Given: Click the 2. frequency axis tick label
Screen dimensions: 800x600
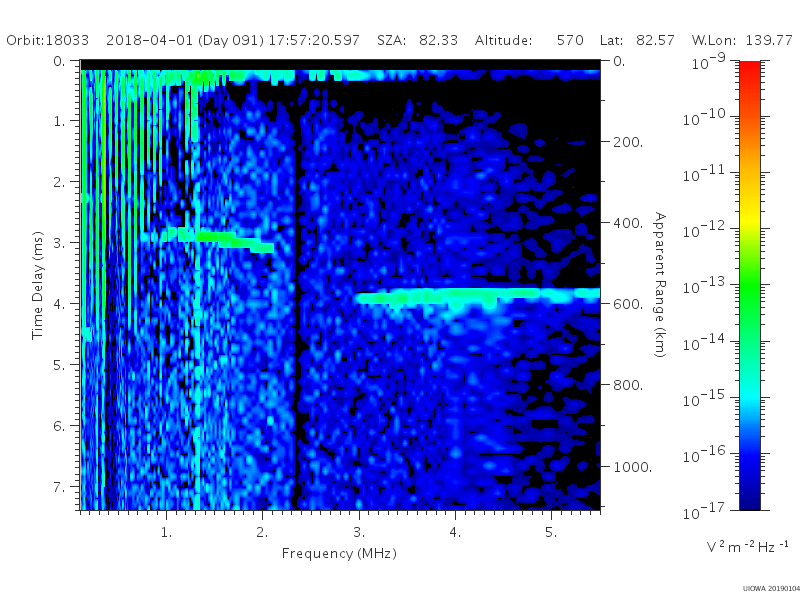Looking at the screenshot, I should coord(262,532).
